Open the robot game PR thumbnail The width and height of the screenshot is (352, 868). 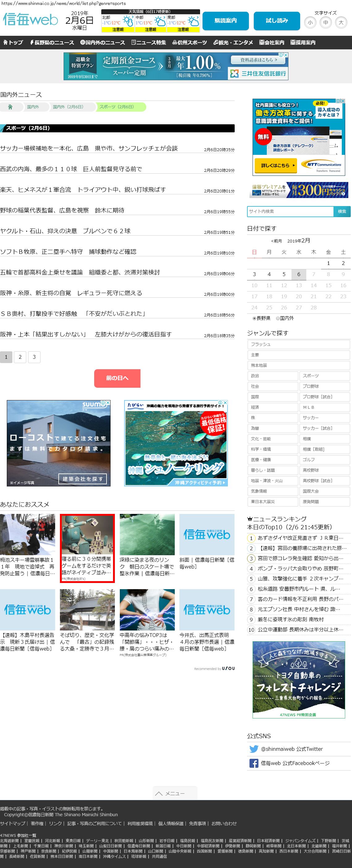(87, 535)
